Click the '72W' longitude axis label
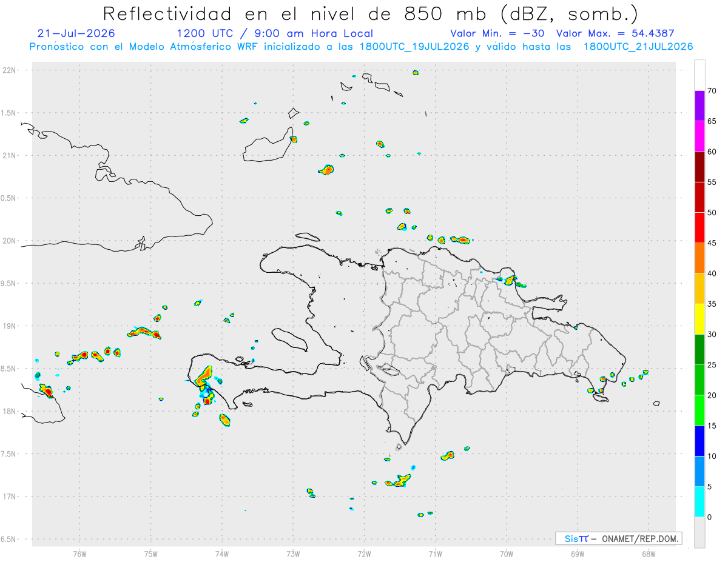This screenshot has height=562, width=728. [364, 554]
